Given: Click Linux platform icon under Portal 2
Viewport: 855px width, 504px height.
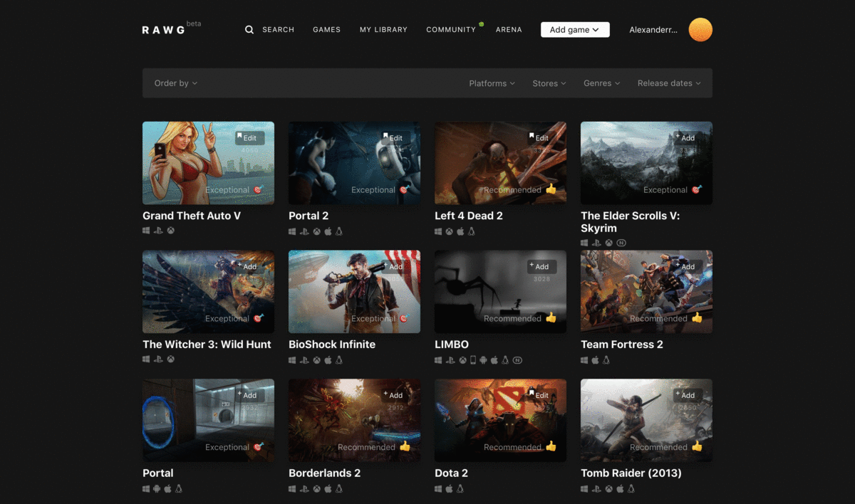Looking at the screenshot, I should 339,231.
